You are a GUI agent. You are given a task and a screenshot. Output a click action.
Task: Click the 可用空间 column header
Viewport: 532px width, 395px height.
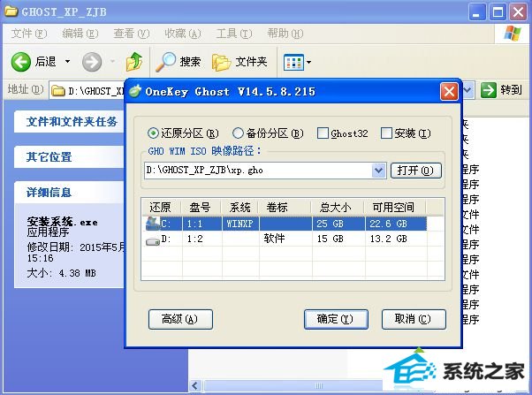tap(395, 207)
